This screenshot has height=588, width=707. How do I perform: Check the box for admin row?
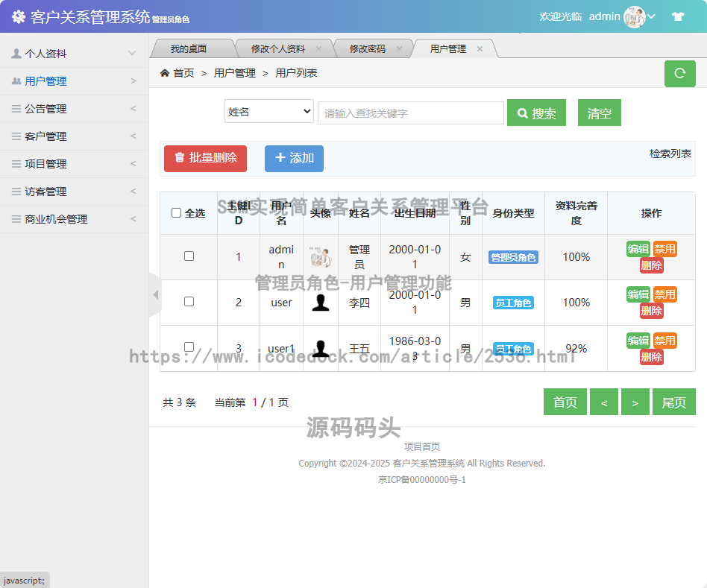(189, 256)
